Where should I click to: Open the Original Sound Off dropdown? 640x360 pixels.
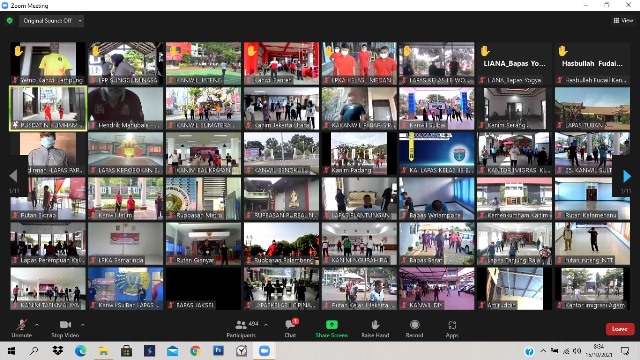click(x=51, y=20)
